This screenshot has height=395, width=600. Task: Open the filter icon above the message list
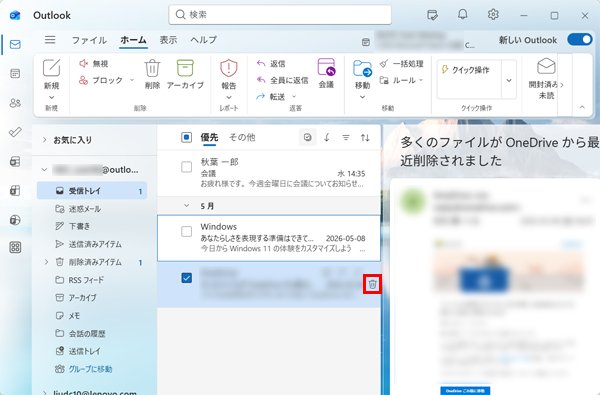[346, 137]
